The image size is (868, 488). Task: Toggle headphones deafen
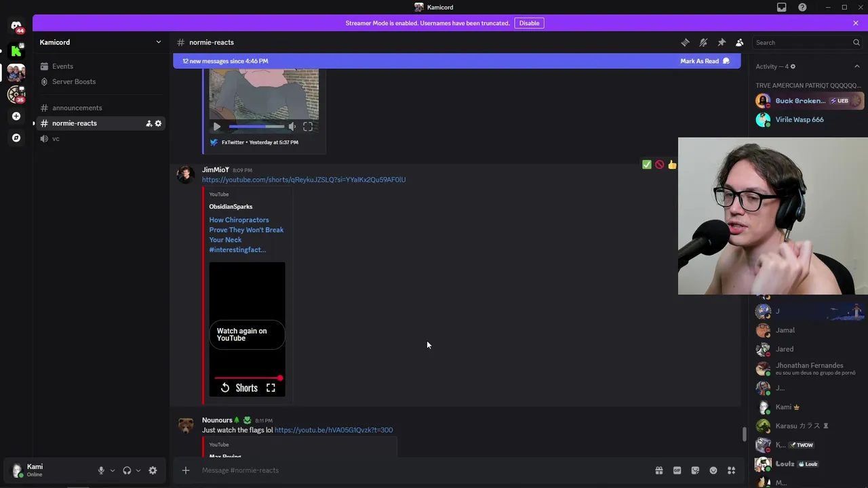127,470
